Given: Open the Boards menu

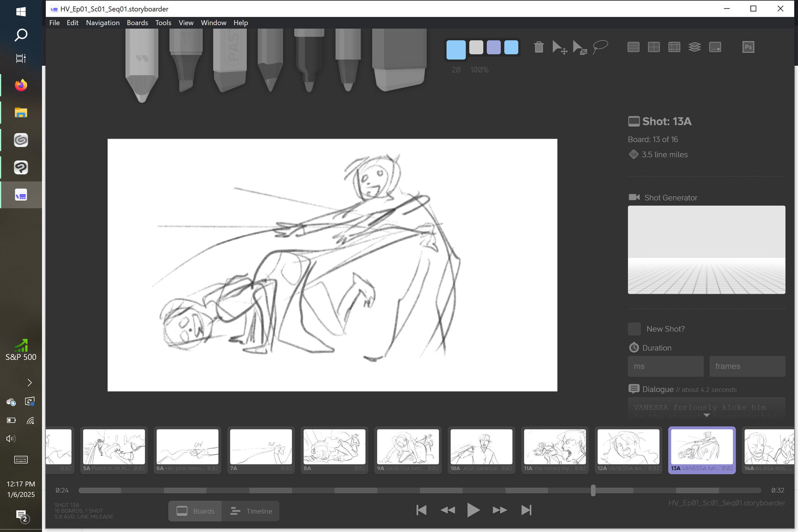Looking at the screenshot, I should 137,23.
